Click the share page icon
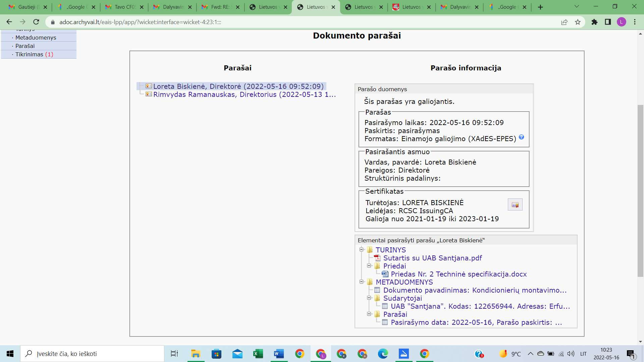 [564, 22]
